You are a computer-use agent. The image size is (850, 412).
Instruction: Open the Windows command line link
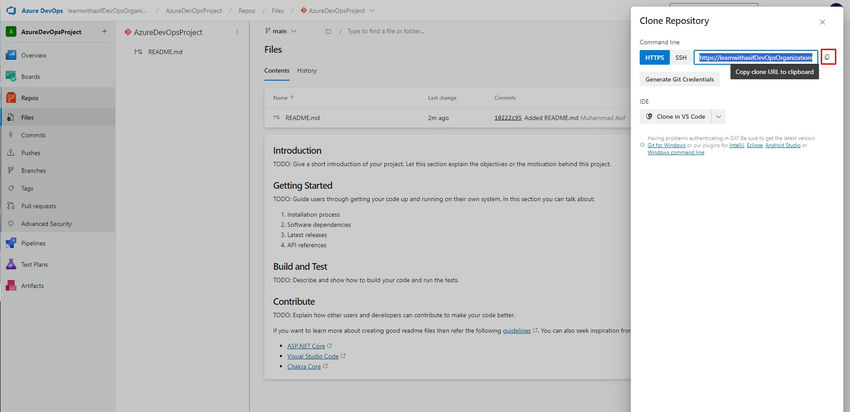click(x=676, y=152)
